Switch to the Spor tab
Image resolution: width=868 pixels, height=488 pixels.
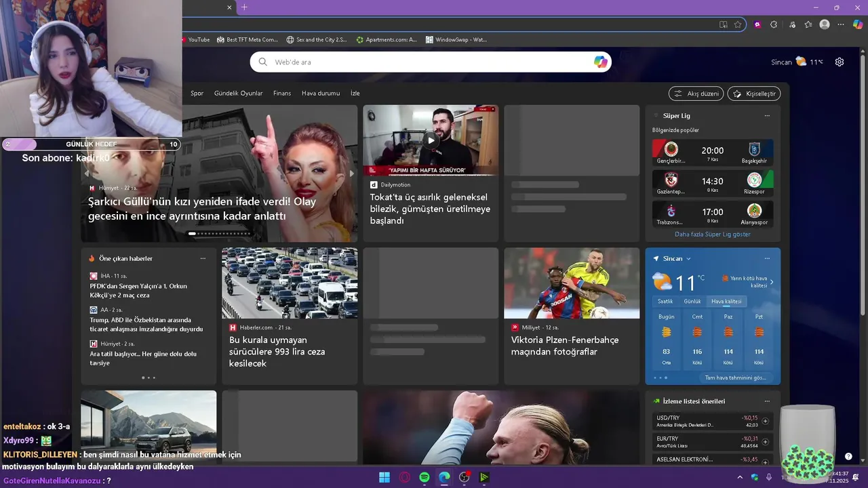[197, 94]
